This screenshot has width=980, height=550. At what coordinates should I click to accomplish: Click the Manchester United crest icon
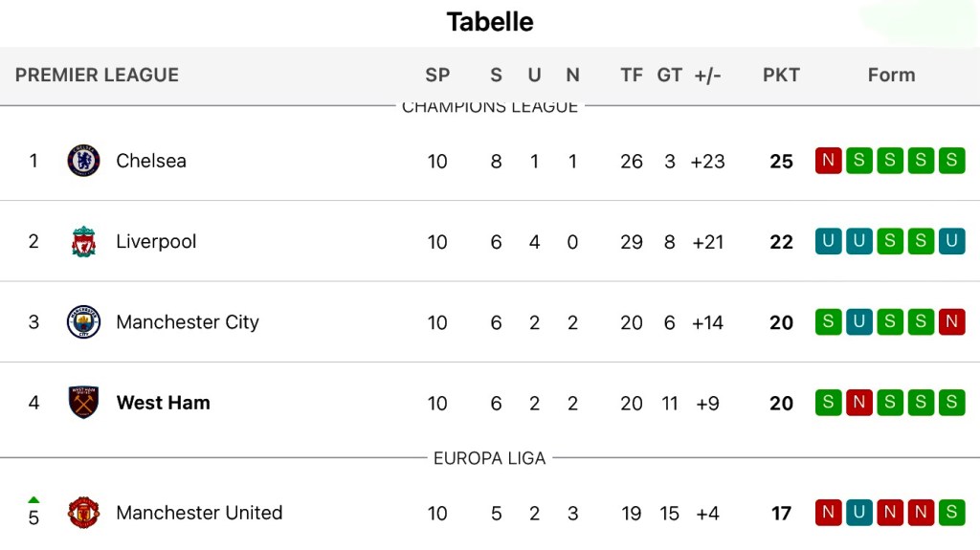click(x=84, y=513)
